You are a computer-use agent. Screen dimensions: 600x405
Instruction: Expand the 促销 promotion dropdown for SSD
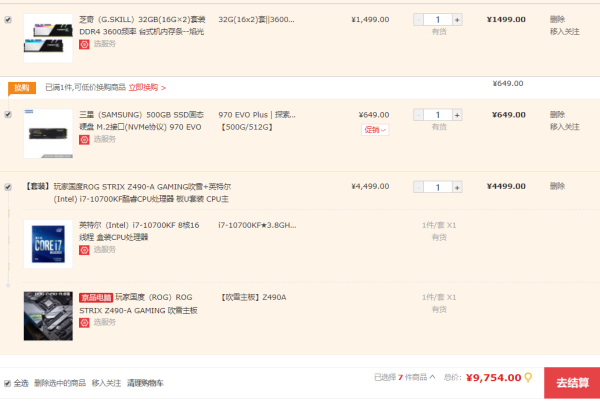375,130
